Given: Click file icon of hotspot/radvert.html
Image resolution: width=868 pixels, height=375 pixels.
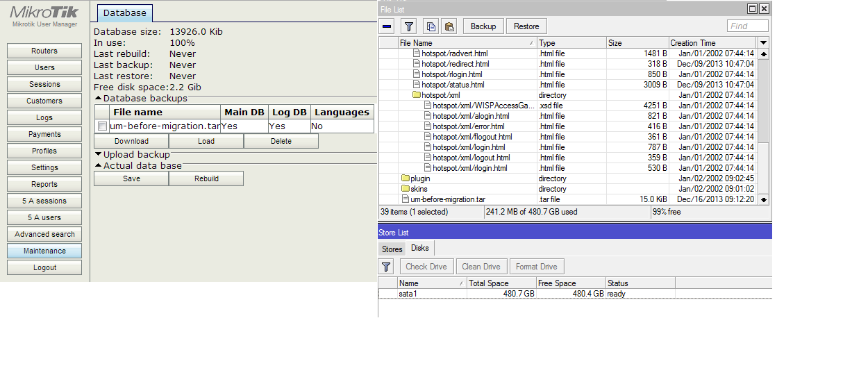Looking at the screenshot, I should click(x=417, y=53).
